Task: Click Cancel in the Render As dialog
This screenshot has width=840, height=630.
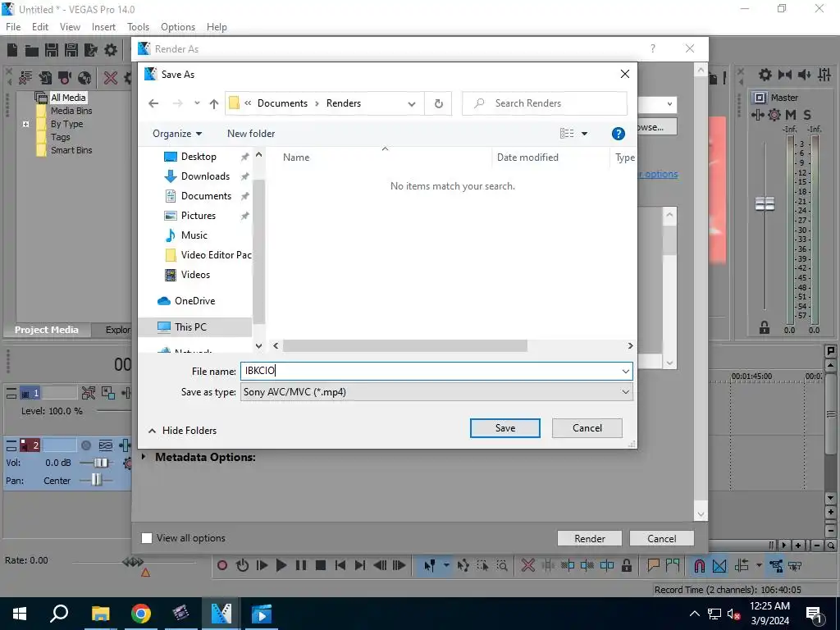Action: (x=662, y=538)
